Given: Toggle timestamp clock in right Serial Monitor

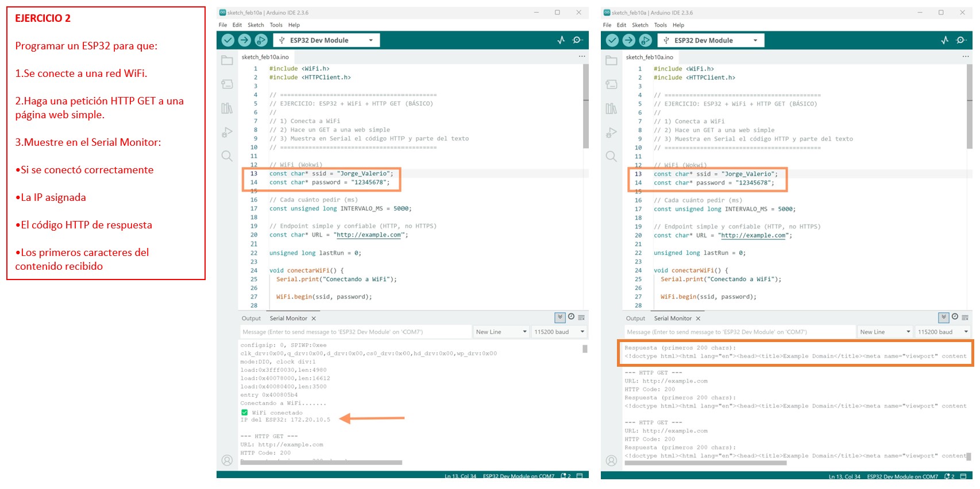Looking at the screenshot, I should click(x=955, y=317).
